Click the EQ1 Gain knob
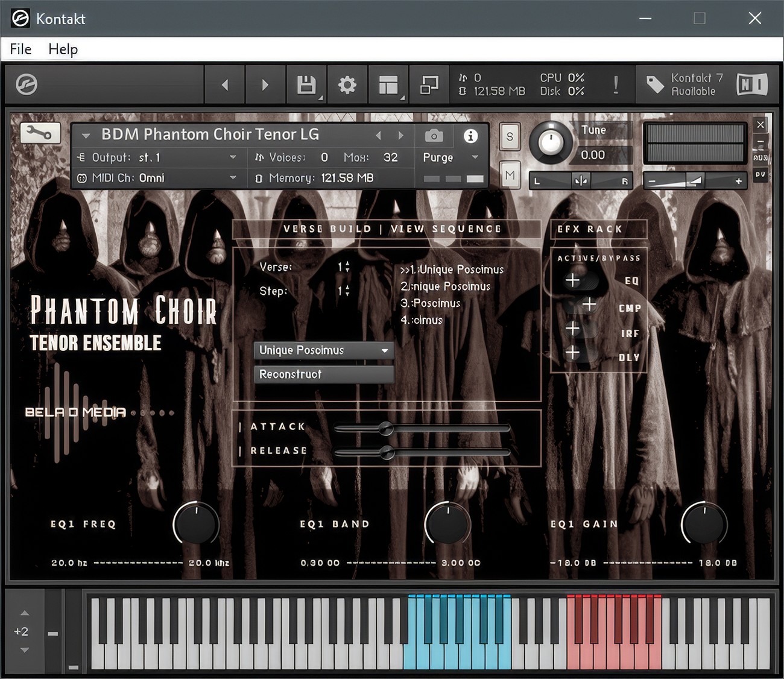Viewport: 784px width, 679px height. [x=704, y=524]
